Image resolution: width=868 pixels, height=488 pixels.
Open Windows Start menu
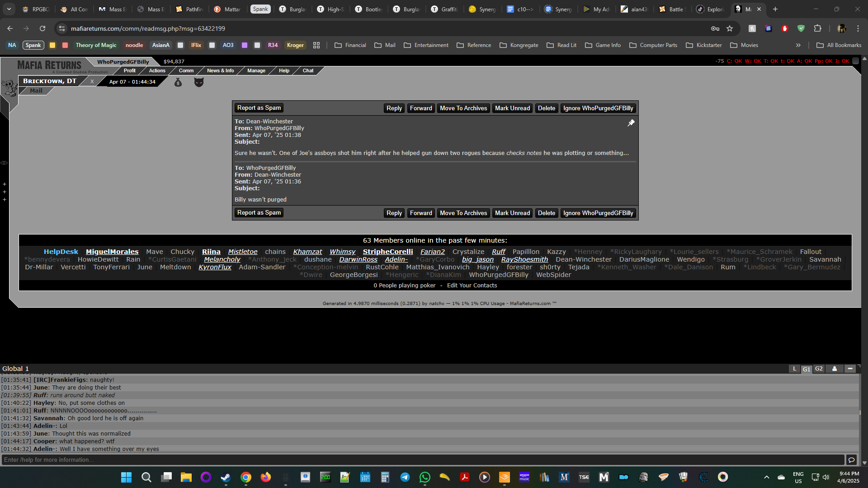click(127, 477)
